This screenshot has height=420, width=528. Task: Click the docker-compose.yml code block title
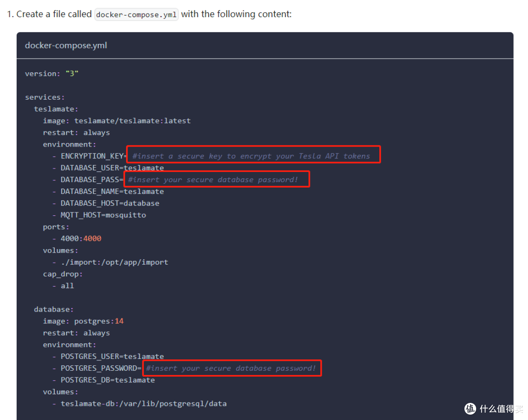pos(66,45)
